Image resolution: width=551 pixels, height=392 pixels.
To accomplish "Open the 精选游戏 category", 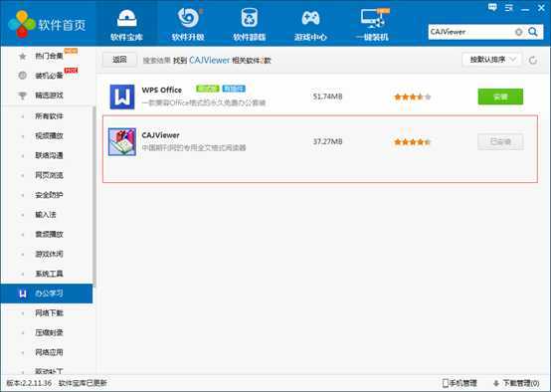I will (x=48, y=95).
